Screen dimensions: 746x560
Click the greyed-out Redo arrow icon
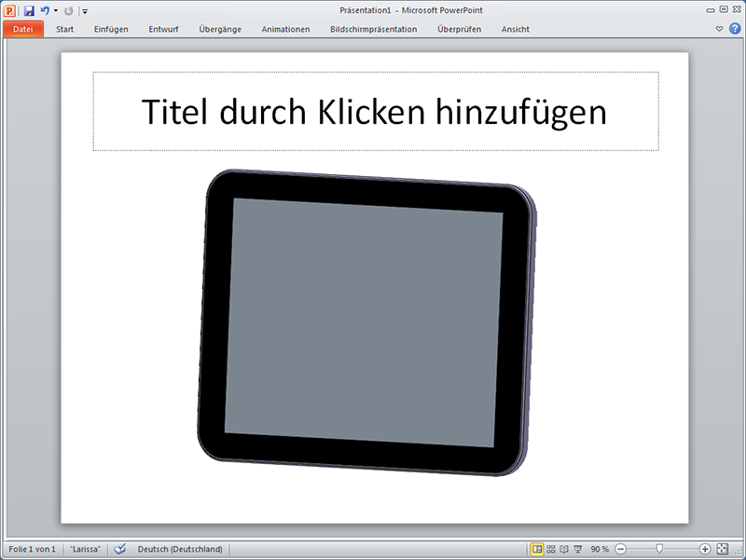(68, 10)
